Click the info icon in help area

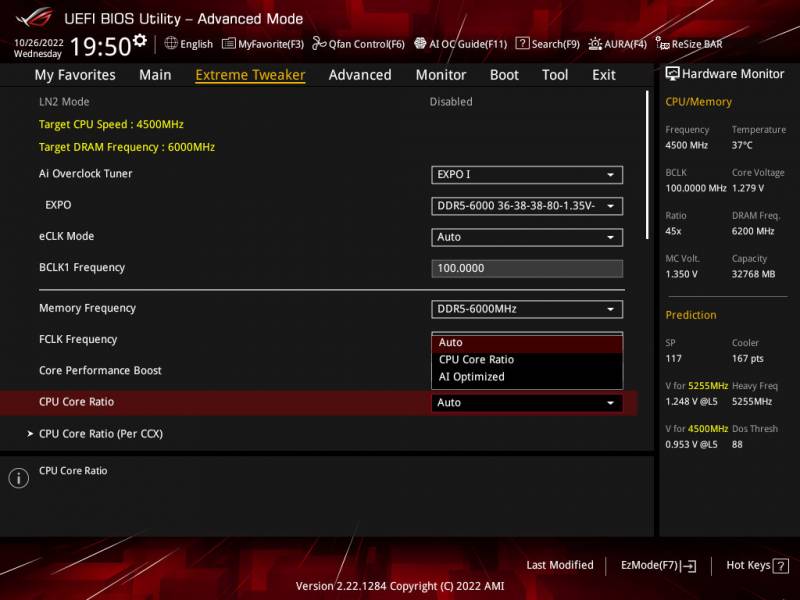pyautogui.click(x=19, y=478)
